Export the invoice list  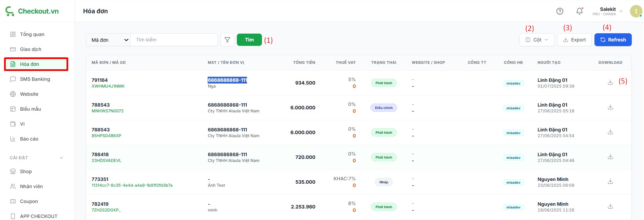click(574, 40)
